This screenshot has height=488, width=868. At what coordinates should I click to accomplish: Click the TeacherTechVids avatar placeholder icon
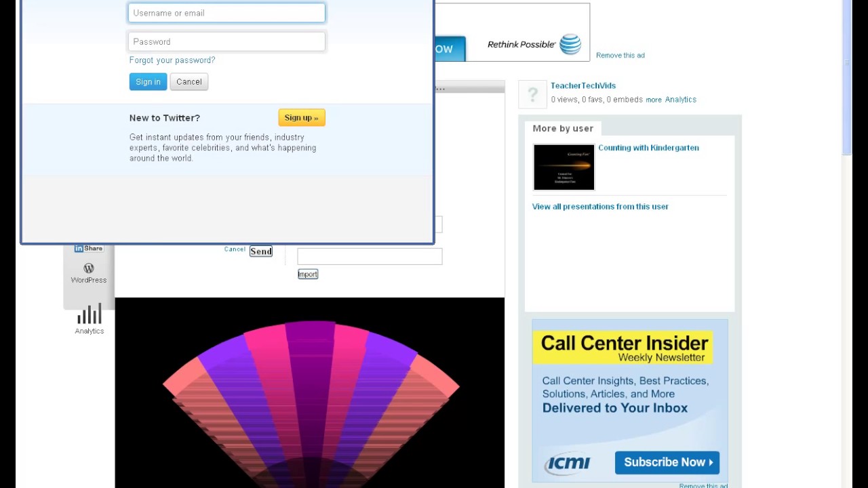click(533, 94)
